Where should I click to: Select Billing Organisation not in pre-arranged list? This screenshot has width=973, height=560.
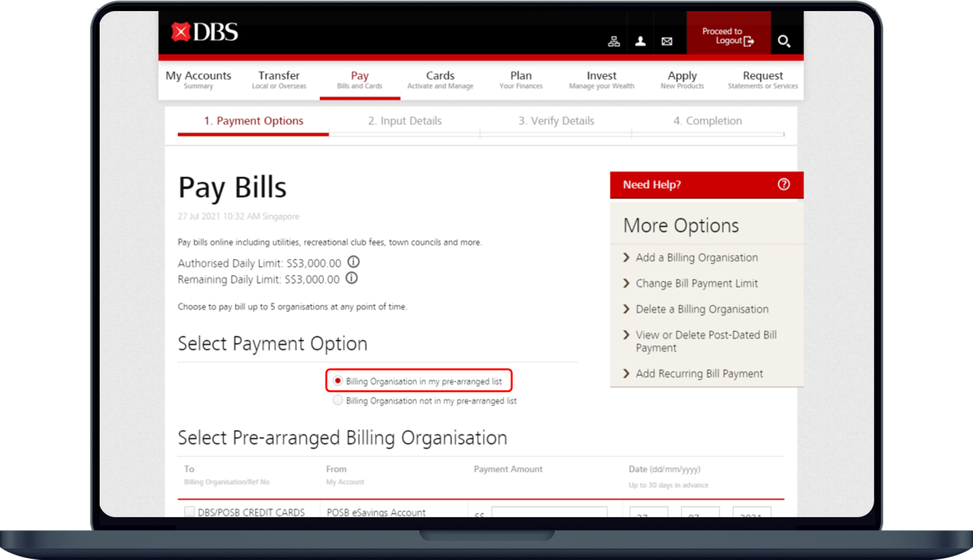tap(338, 400)
